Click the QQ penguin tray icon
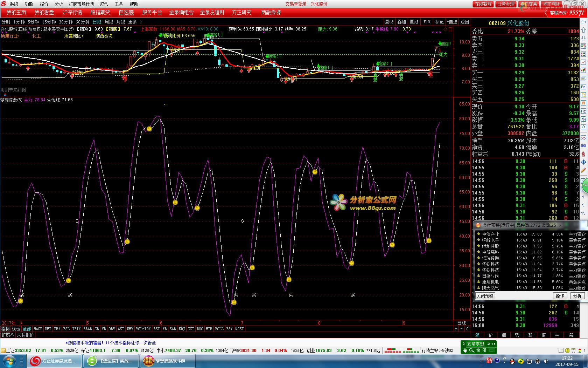The height and width of the screenshot is (368, 588). 512,361
